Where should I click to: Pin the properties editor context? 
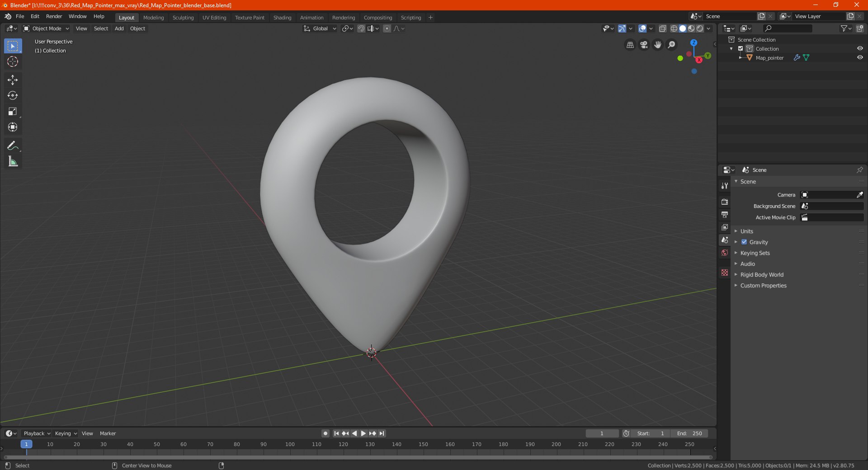pyautogui.click(x=859, y=170)
